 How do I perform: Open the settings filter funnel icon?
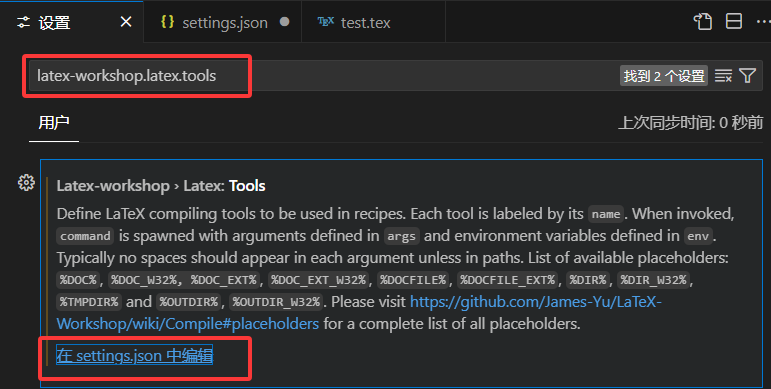point(747,76)
